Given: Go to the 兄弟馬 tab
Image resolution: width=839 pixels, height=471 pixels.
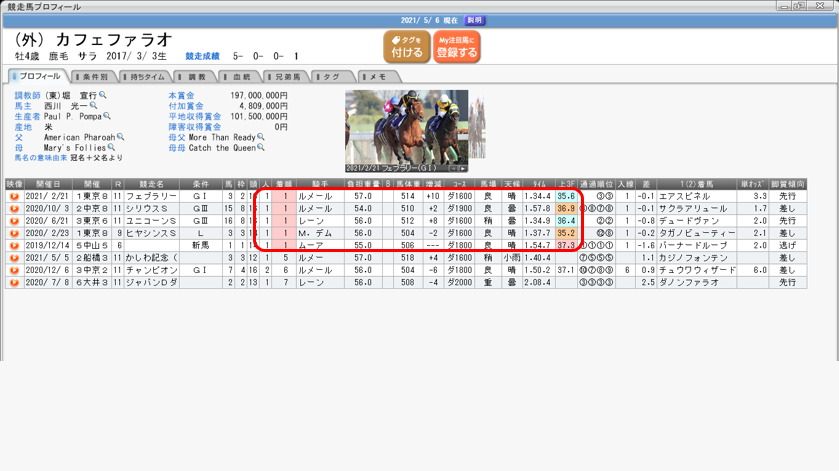Looking at the screenshot, I should (284, 77).
